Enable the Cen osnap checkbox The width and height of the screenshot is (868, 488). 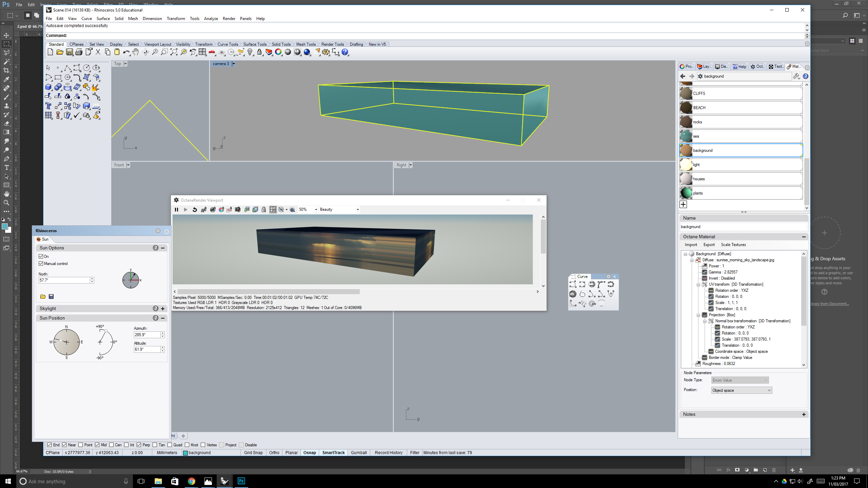click(111, 445)
